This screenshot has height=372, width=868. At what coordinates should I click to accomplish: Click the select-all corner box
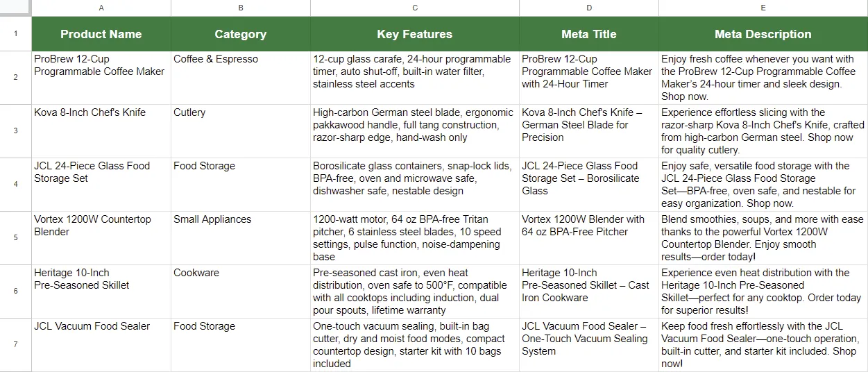pos(15,8)
